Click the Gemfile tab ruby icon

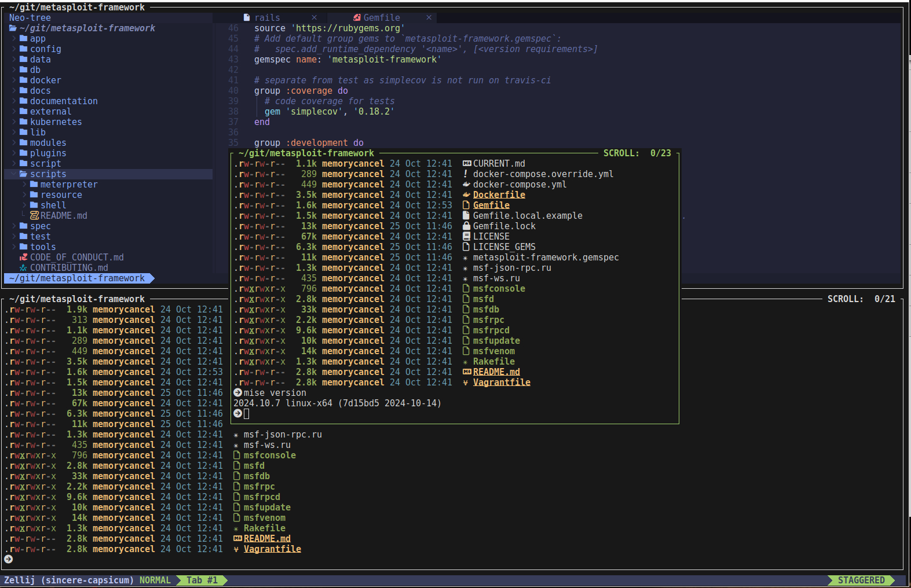pos(357,18)
